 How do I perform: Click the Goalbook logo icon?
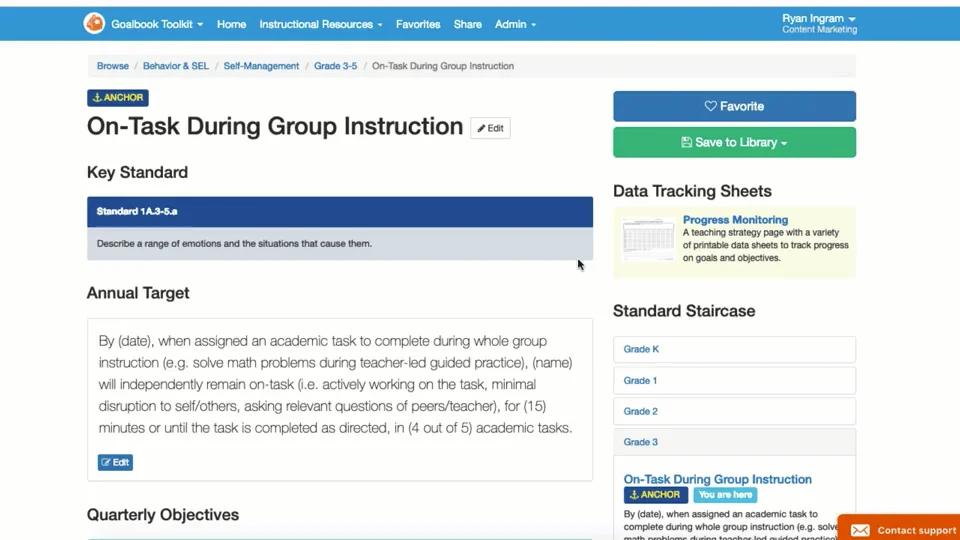pyautogui.click(x=94, y=23)
